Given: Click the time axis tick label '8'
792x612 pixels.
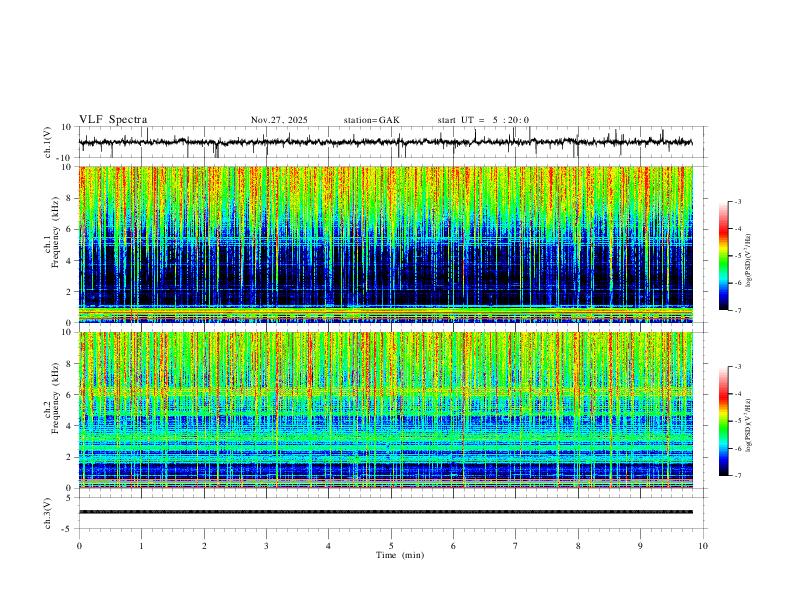Looking at the screenshot, I should click(x=578, y=546).
